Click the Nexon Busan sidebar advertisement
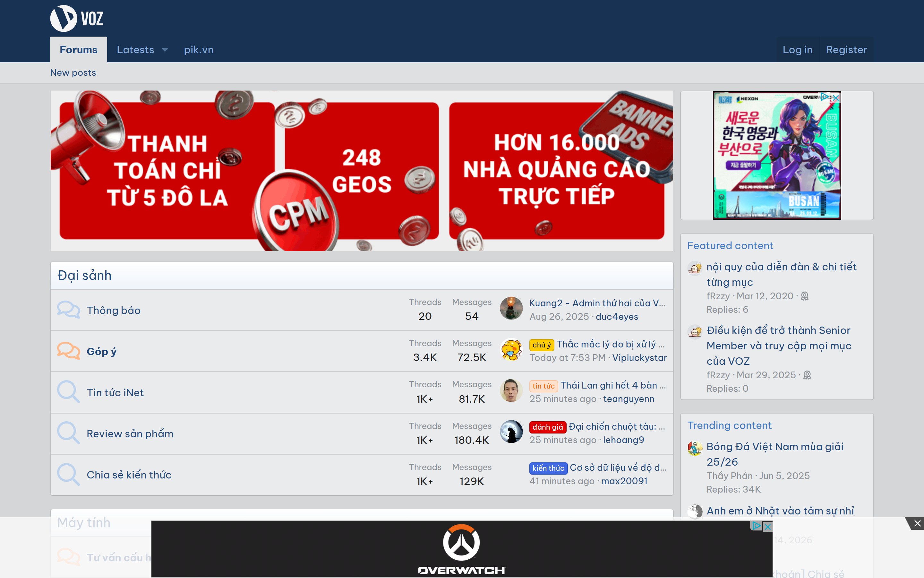Screen dimensions: 924x578 [777, 155]
